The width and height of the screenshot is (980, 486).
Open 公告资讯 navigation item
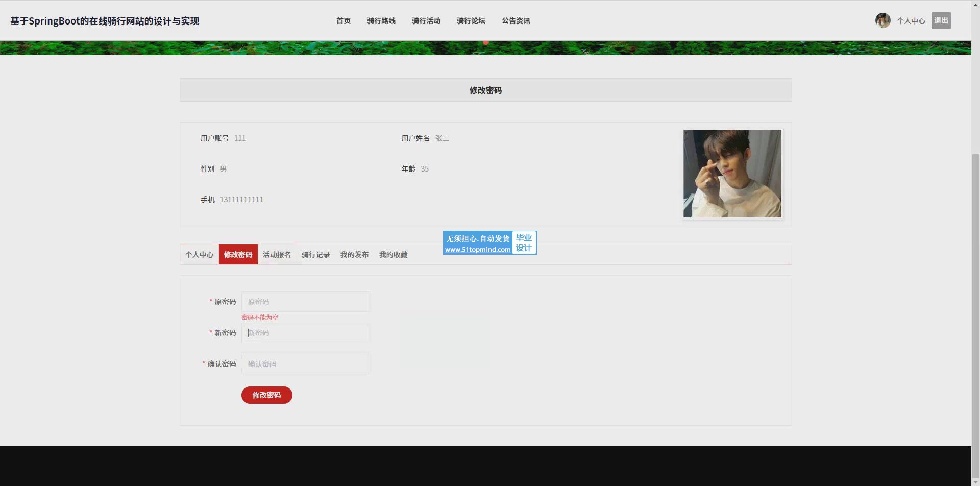tap(516, 21)
